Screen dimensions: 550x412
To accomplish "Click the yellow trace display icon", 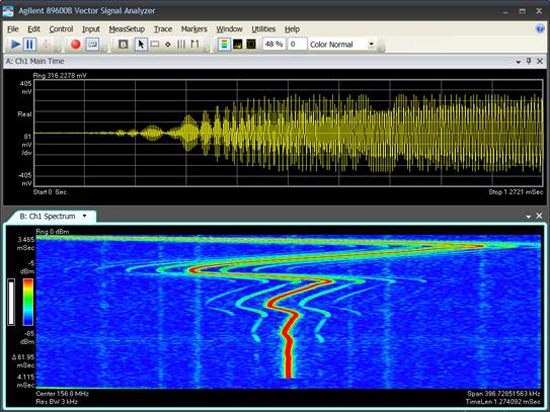I will point(238,44).
